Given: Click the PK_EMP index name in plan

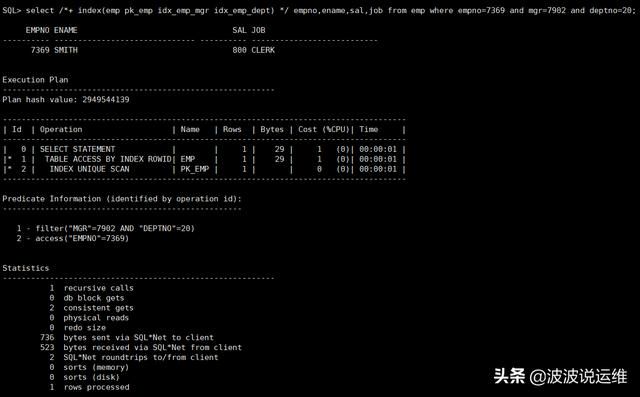Looking at the screenshot, I should point(195,169).
